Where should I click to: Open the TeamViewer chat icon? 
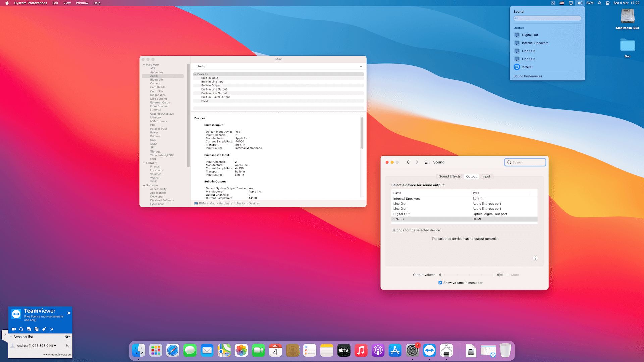click(x=29, y=329)
